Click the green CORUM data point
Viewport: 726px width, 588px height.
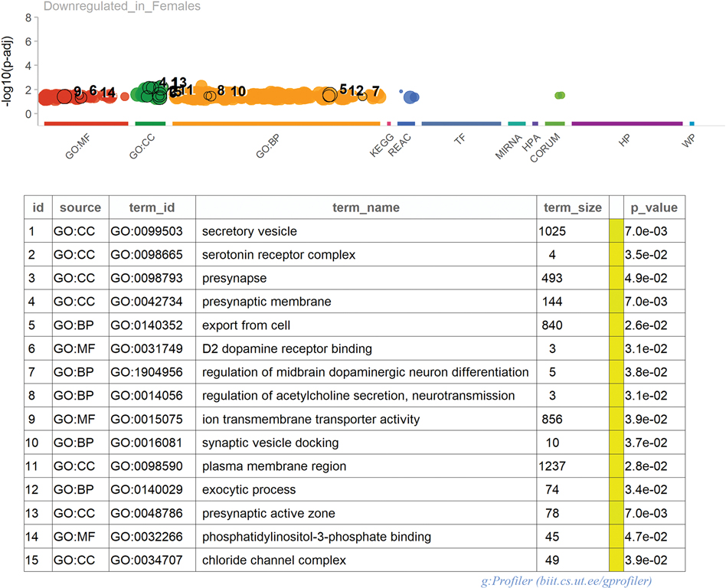560,96
